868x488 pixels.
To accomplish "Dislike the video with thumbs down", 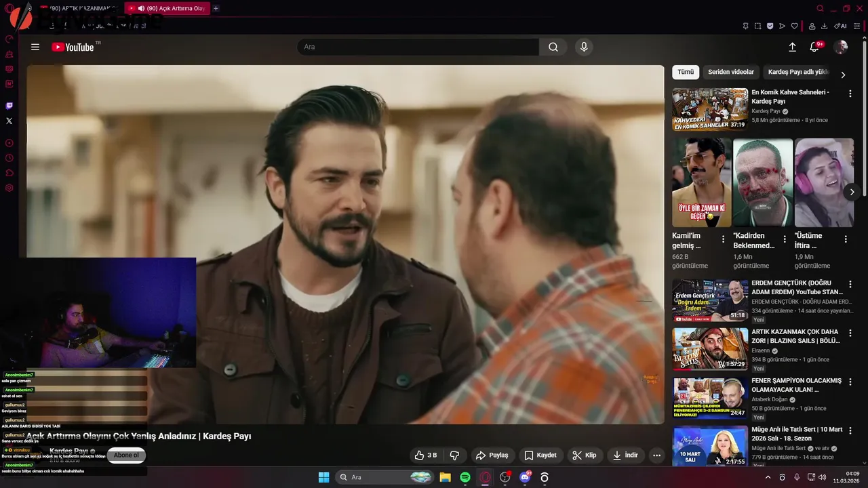I will [455, 455].
